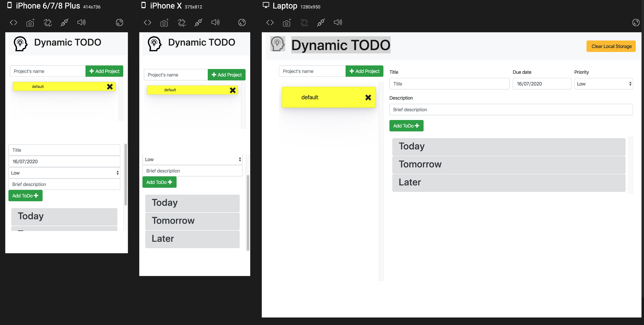Click rotate device icon for iPhone 6/7/8 Plus

click(x=48, y=23)
